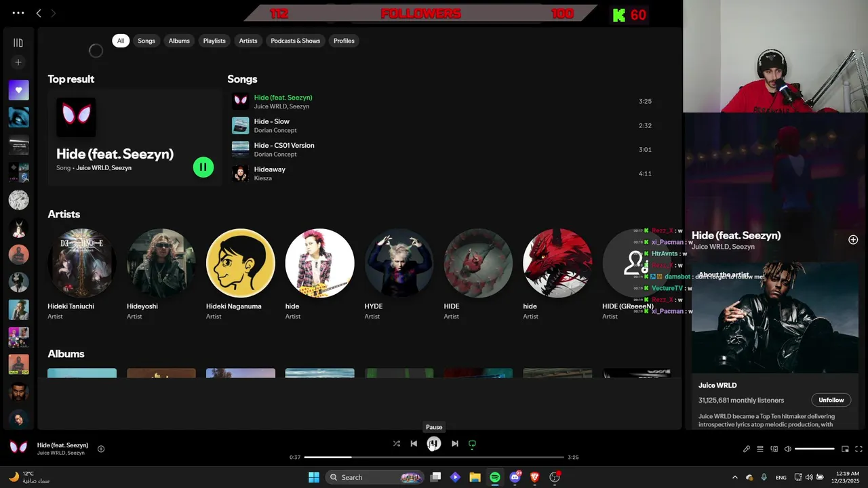Screen dimensions: 868x488
Task: Open Task View in the taskbar
Action: tap(436, 477)
